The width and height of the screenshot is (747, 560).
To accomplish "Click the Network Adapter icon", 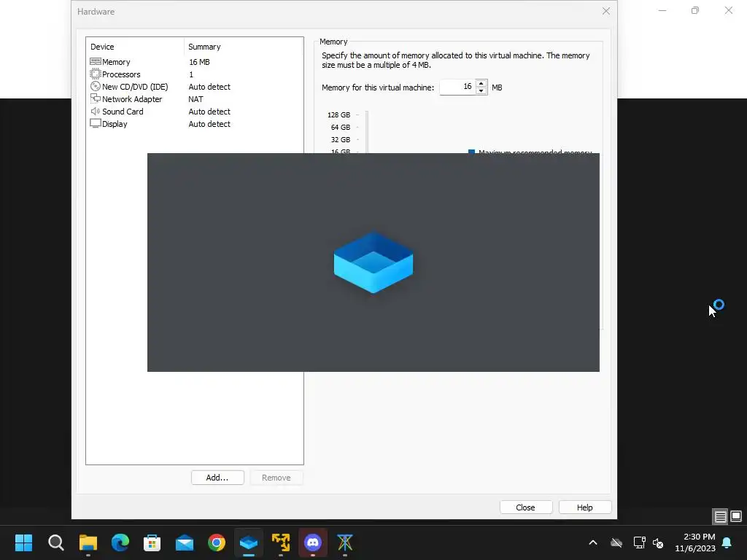I will pos(96,98).
